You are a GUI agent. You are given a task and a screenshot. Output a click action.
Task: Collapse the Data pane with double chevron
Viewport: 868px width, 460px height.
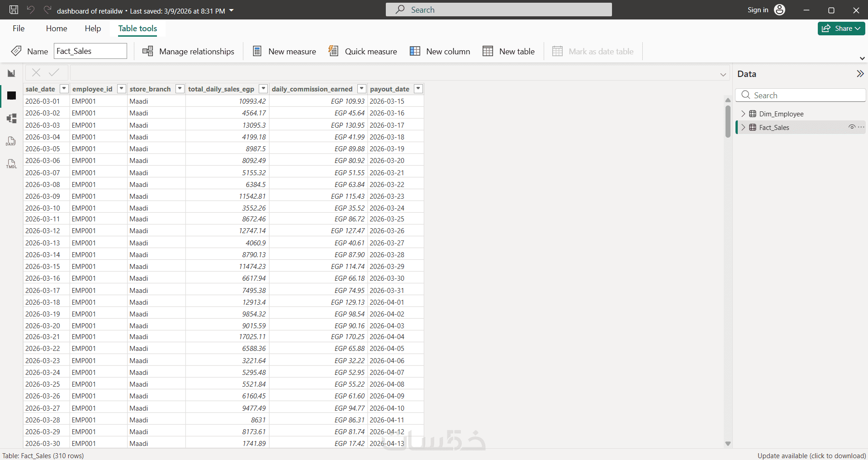pos(860,74)
